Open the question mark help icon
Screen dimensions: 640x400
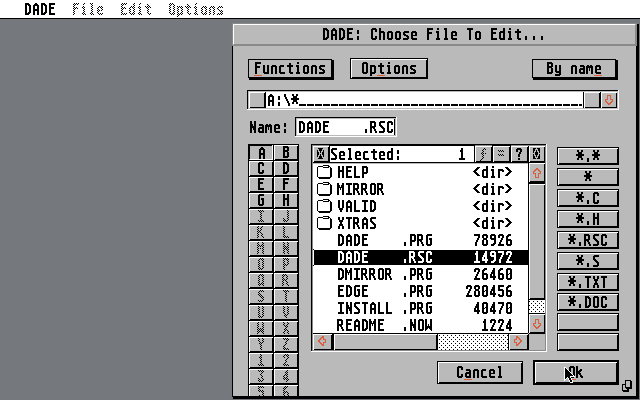coord(519,154)
